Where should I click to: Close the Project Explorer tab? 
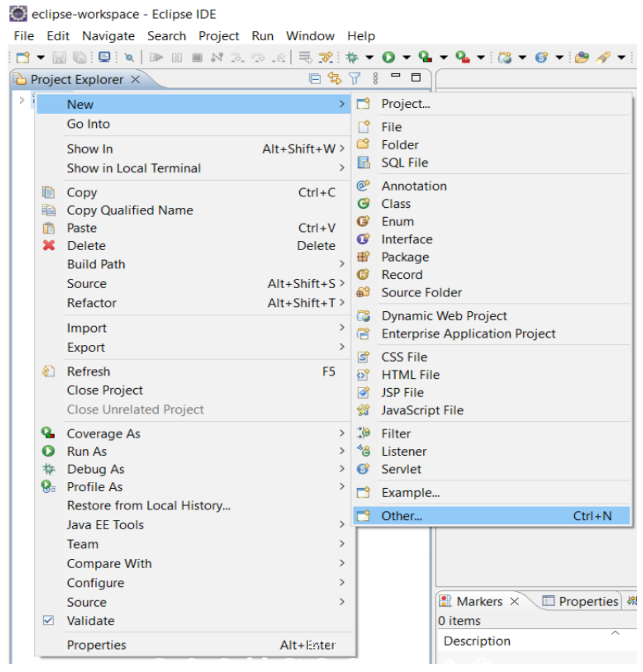136,79
